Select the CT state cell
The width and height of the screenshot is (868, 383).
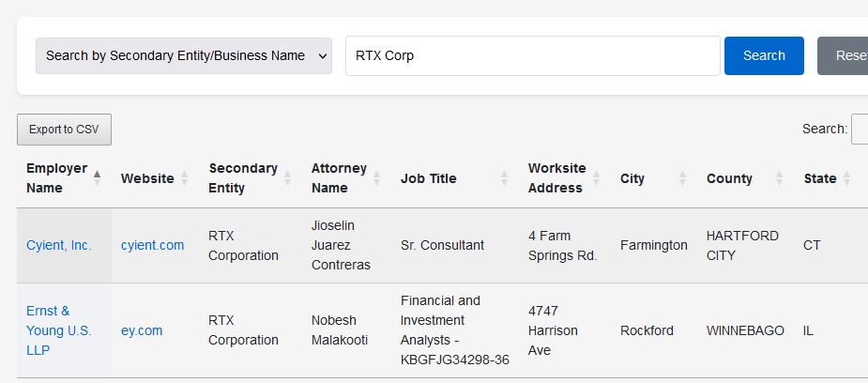click(x=812, y=245)
